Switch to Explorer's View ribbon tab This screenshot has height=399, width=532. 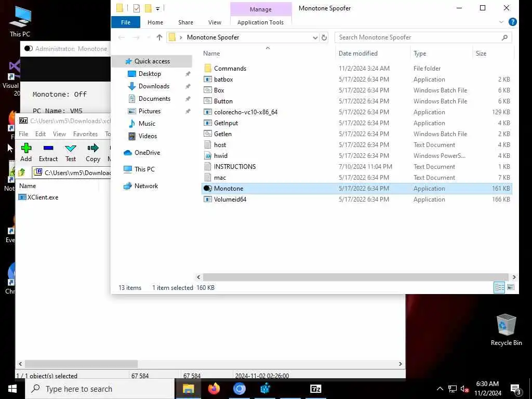click(x=215, y=22)
